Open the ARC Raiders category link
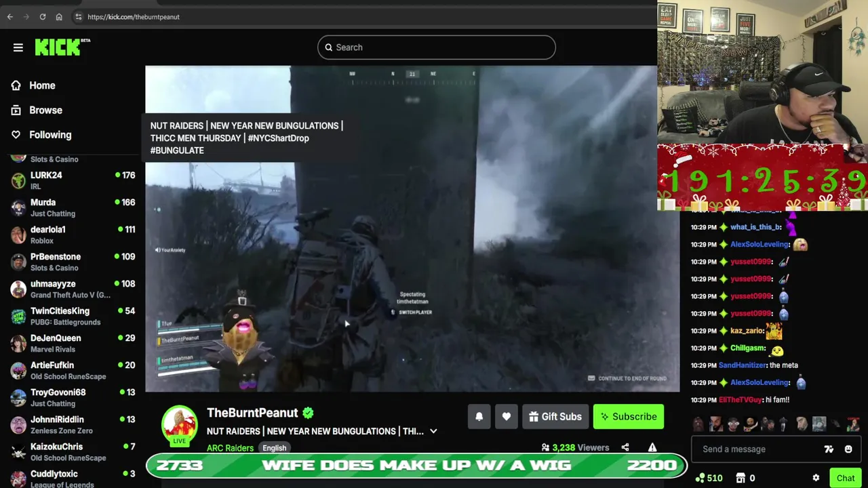 [230, 448]
